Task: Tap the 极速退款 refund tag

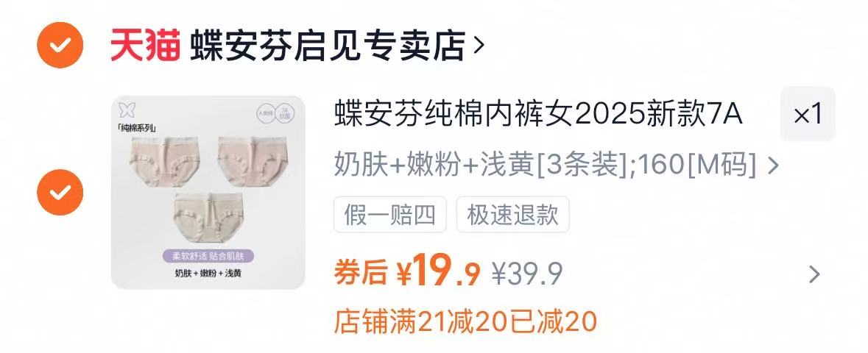Action: (512, 215)
